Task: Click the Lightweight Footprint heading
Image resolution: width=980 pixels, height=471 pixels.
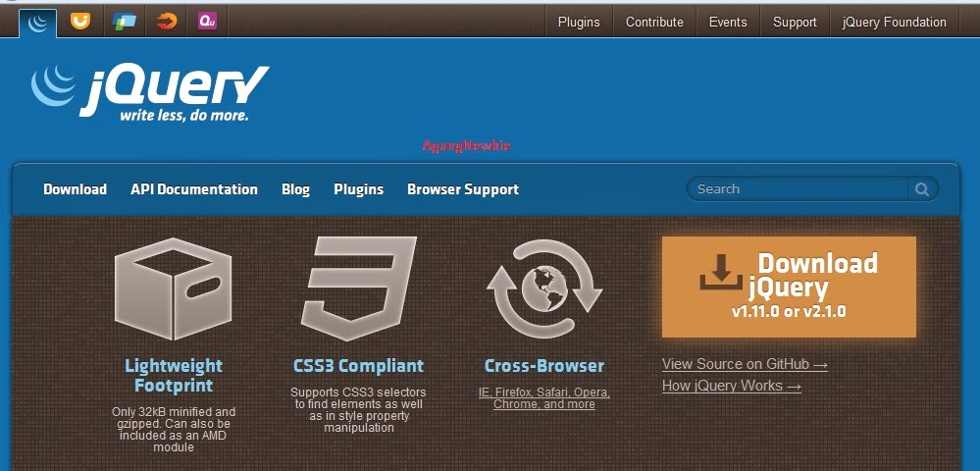Action: tap(173, 375)
